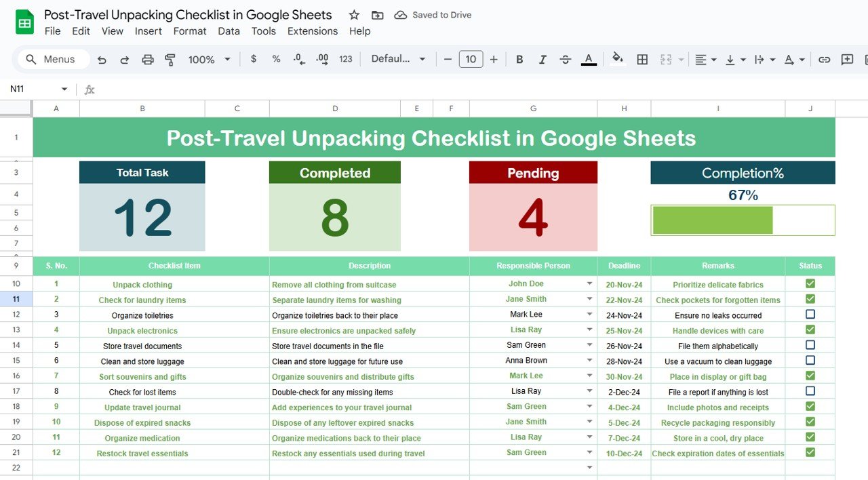Search the Menus box
Image resolution: width=868 pixels, height=480 pixels.
(x=54, y=60)
